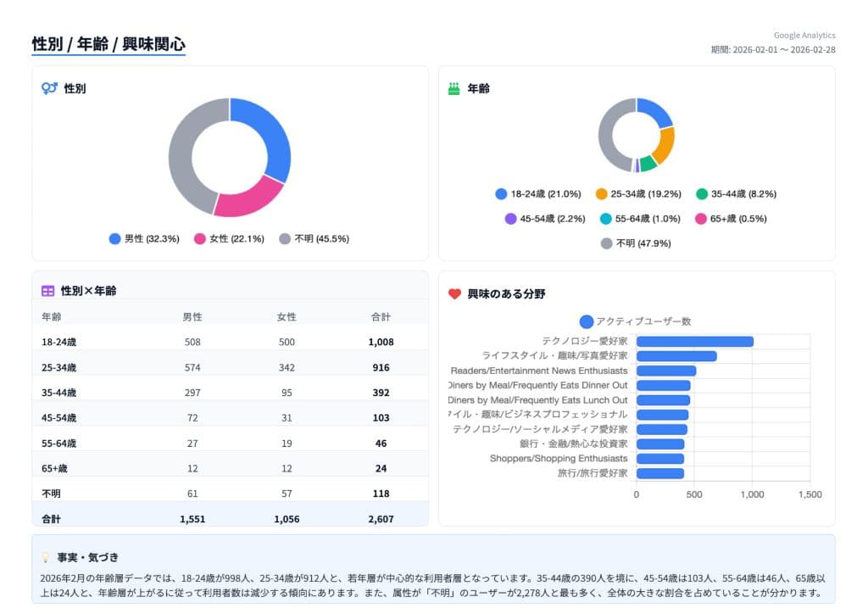Click the green cake icon beside 年齢
Screen dimensions: 868x614
click(x=453, y=88)
